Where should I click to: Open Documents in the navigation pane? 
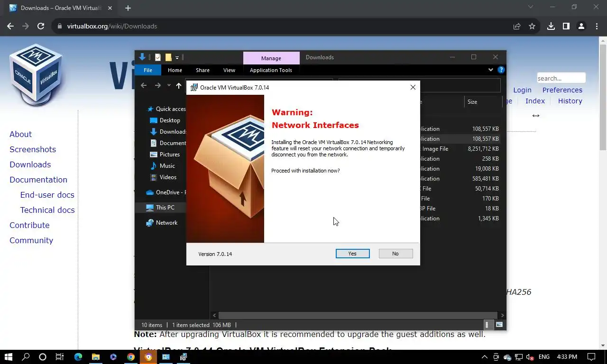(168, 143)
